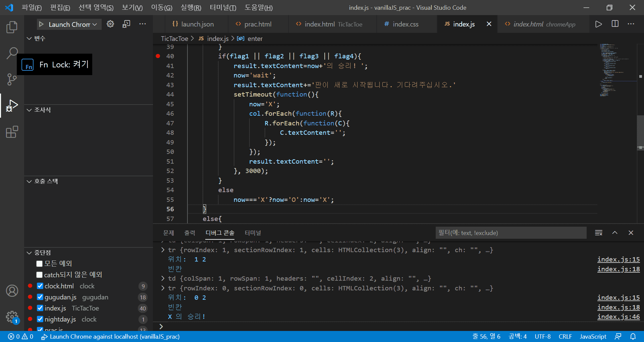Open the Manage settings gear
Viewport: 644px width, 342px height.
click(x=12, y=317)
